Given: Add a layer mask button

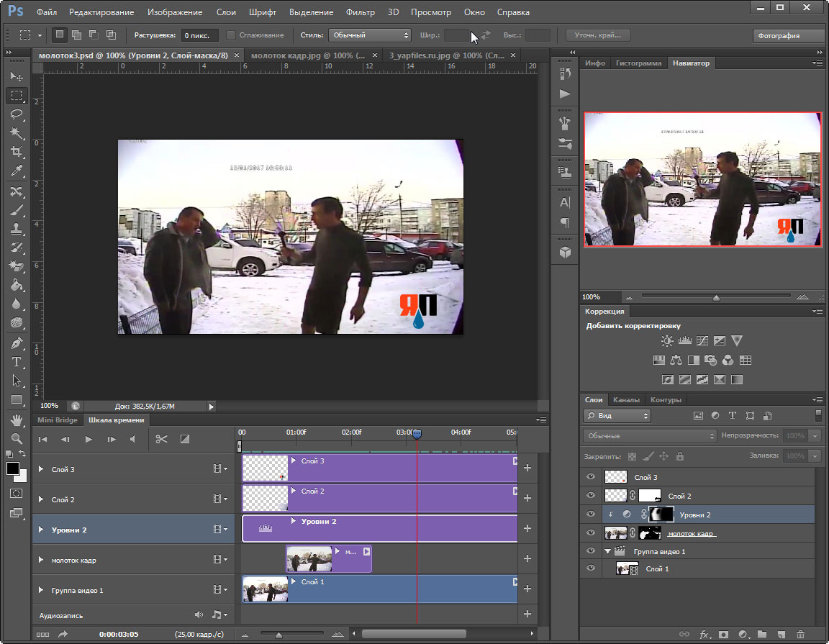Looking at the screenshot, I should [723, 634].
